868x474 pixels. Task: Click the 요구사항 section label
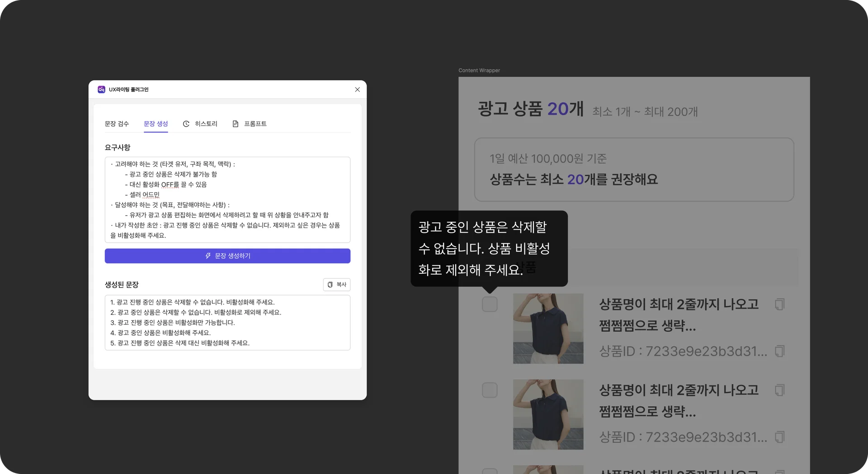pyautogui.click(x=118, y=147)
